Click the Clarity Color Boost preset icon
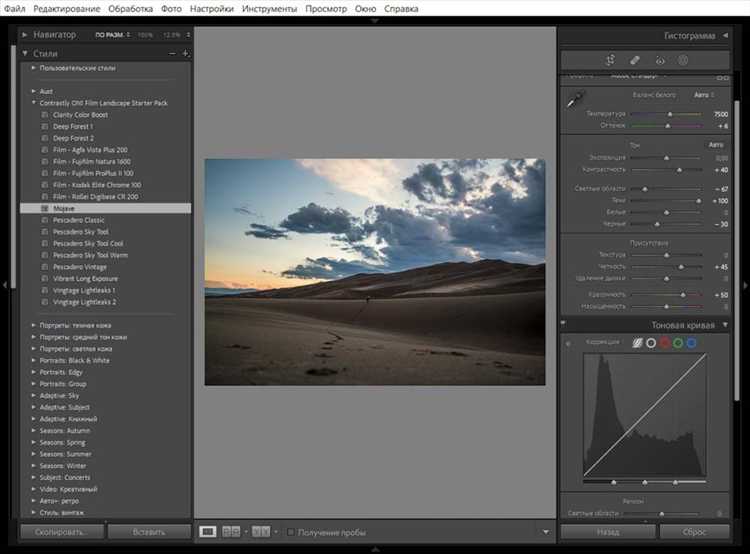Viewport: 750px width, 554px height. [x=44, y=115]
